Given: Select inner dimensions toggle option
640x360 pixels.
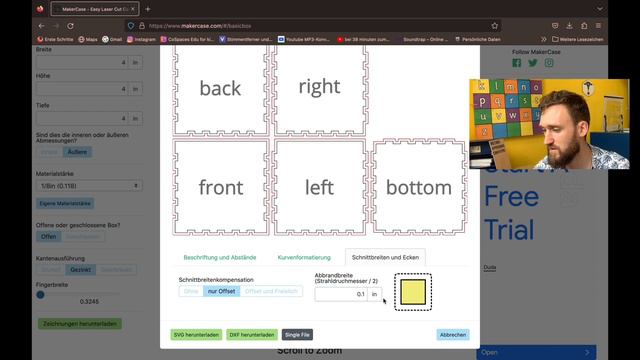Looking at the screenshot, I should coord(49,152).
